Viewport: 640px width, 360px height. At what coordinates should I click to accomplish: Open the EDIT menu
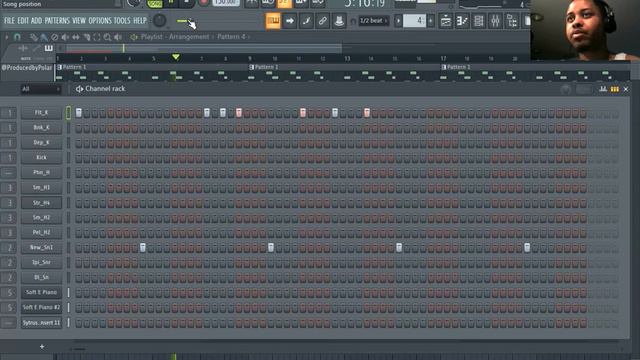coord(23,20)
